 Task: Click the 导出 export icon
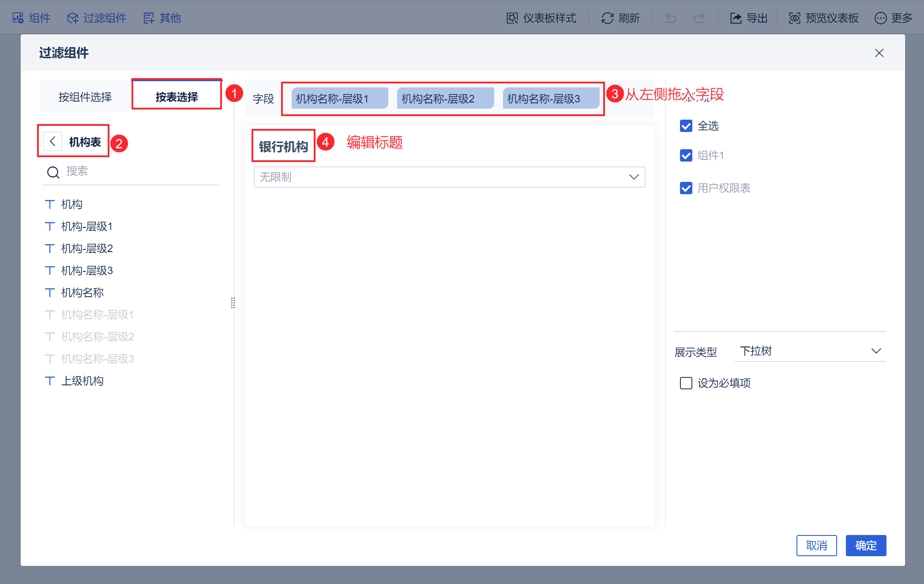(x=736, y=18)
